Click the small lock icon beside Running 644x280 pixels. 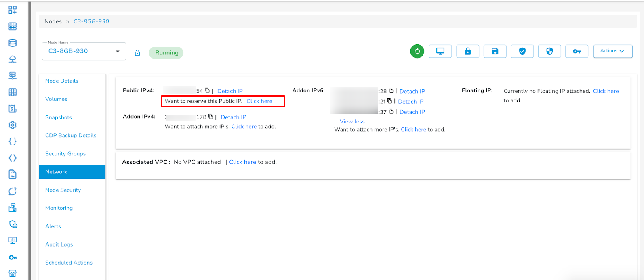[x=137, y=53]
